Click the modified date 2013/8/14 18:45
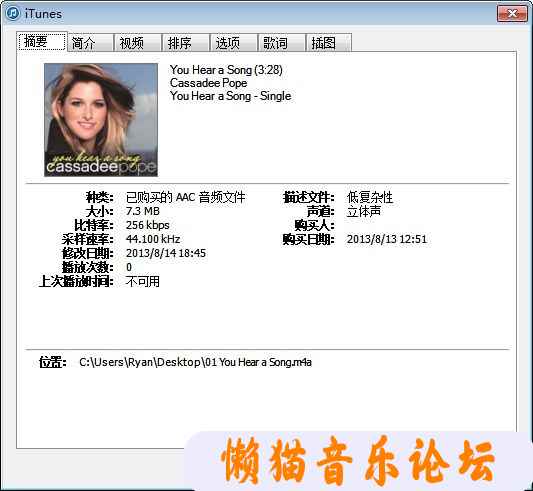The image size is (533, 491). (166, 253)
